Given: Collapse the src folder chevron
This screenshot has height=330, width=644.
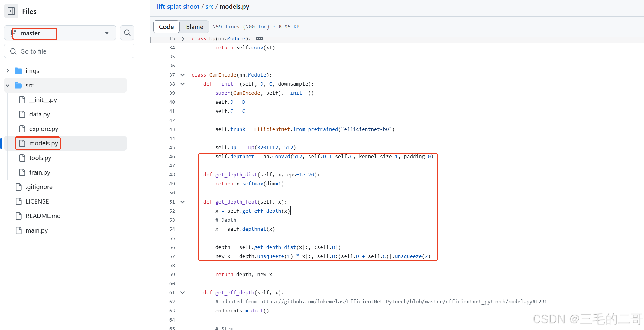Looking at the screenshot, I should (8, 85).
